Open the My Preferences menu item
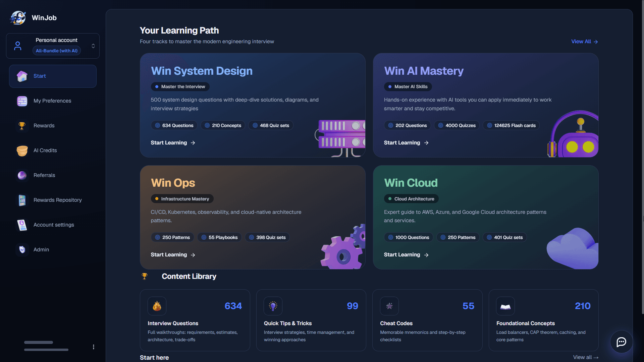644x362 pixels. (53, 101)
